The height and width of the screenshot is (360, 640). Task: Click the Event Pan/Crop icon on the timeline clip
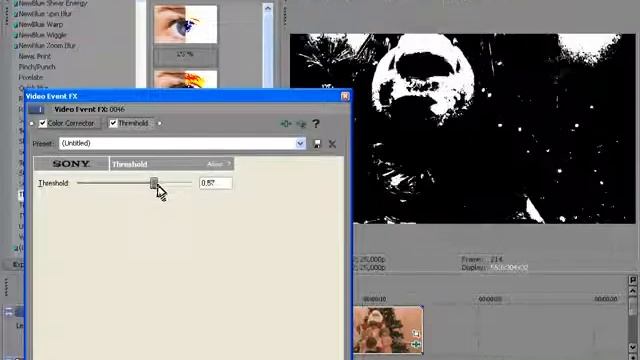(416, 333)
